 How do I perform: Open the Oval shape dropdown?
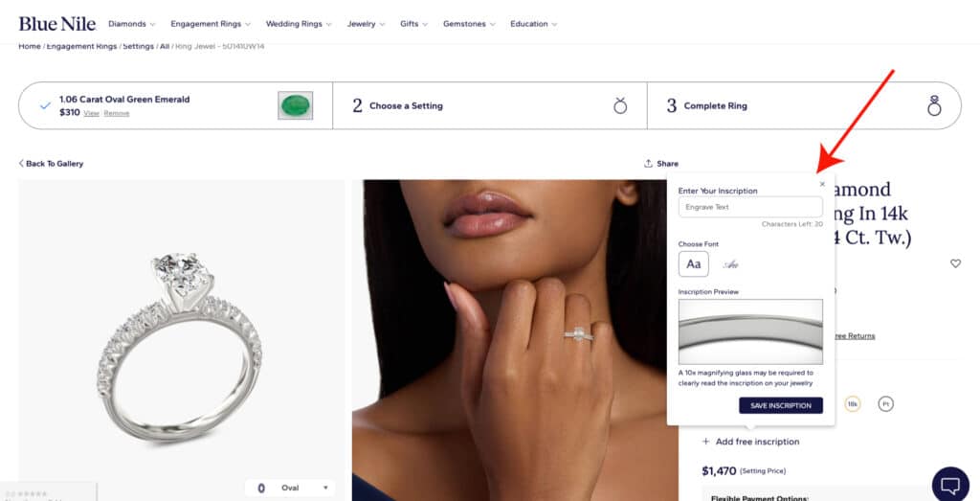291,488
